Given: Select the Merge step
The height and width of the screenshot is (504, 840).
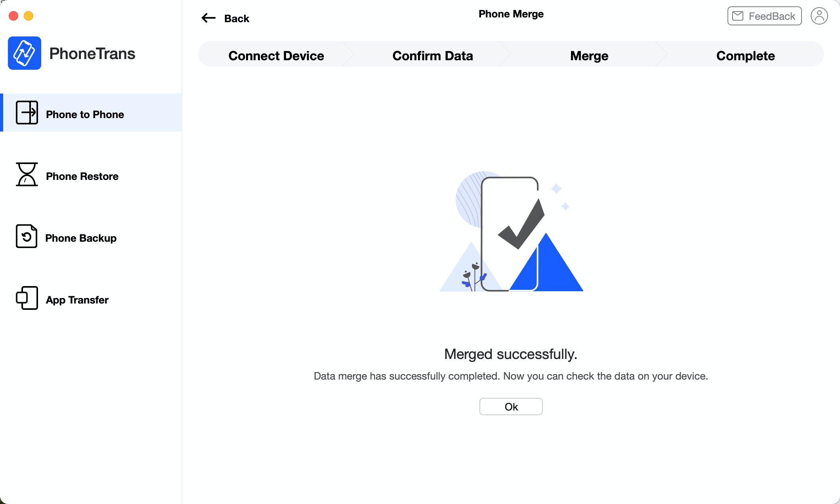Looking at the screenshot, I should tap(589, 56).
